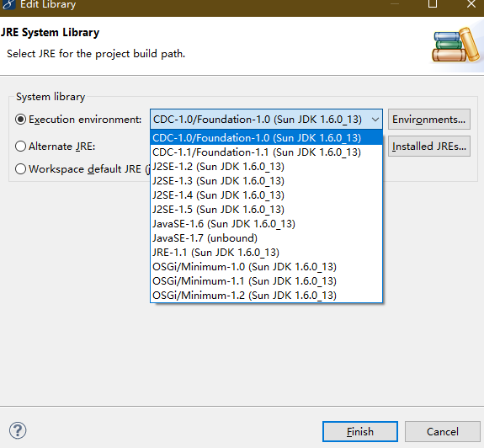Open help via the question mark icon

point(18,430)
